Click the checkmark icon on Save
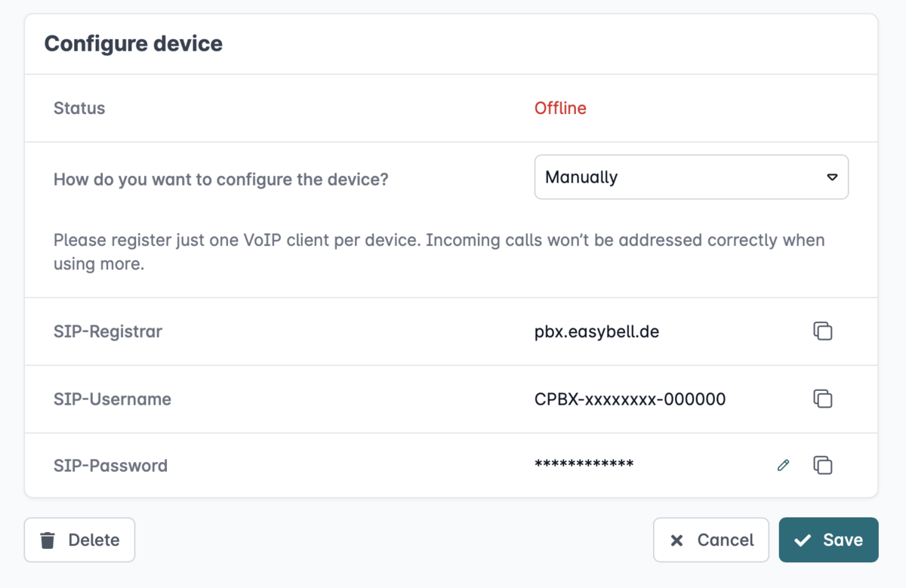The image size is (906, 588). [x=803, y=540]
